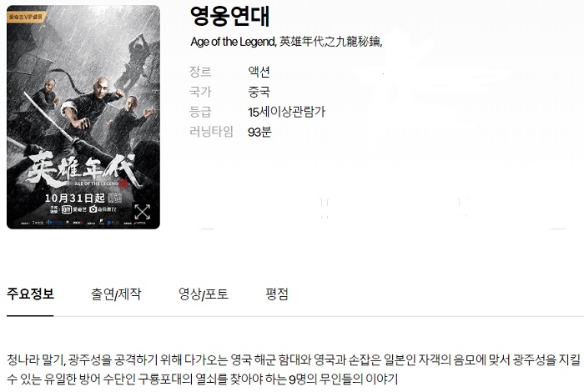
Task: Click the genre value 액션
Action: click(259, 72)
